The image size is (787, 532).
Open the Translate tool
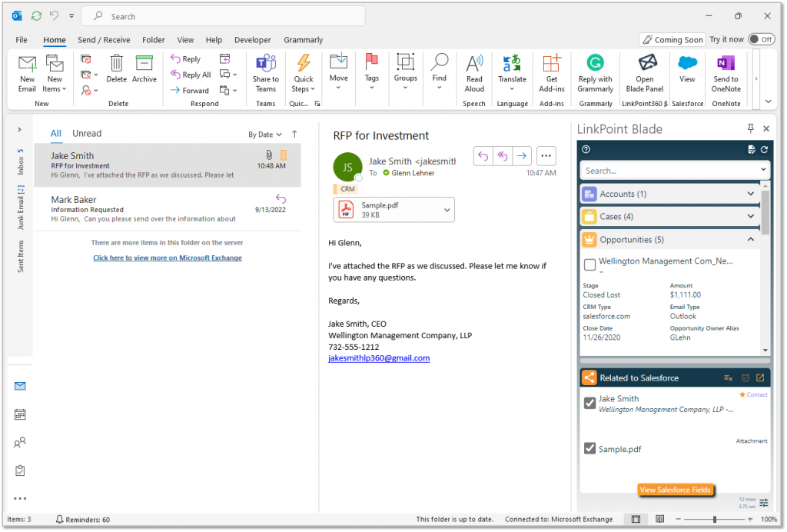[x=512, y=73]
